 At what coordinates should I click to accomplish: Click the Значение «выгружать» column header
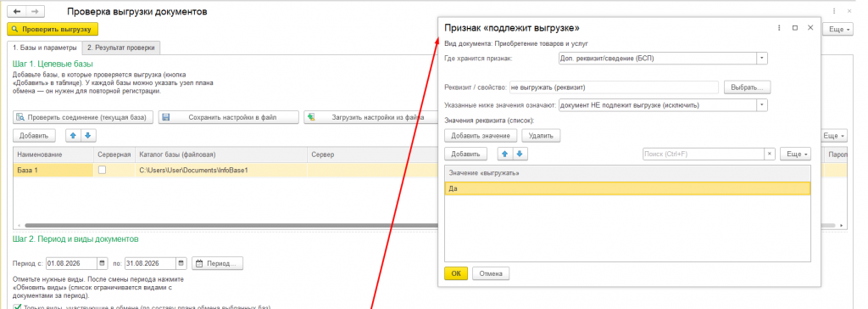pos(627,173)
